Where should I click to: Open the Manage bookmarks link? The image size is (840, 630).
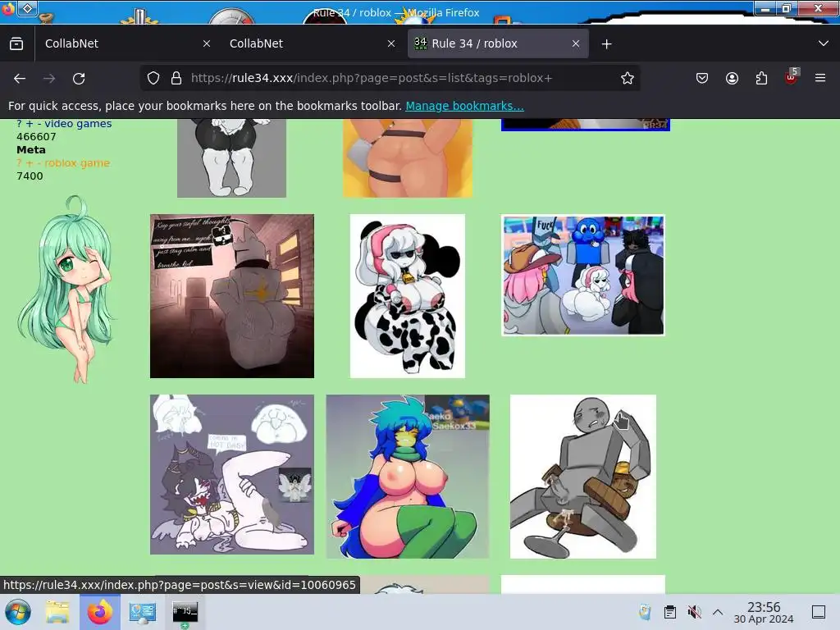[464, 106]
